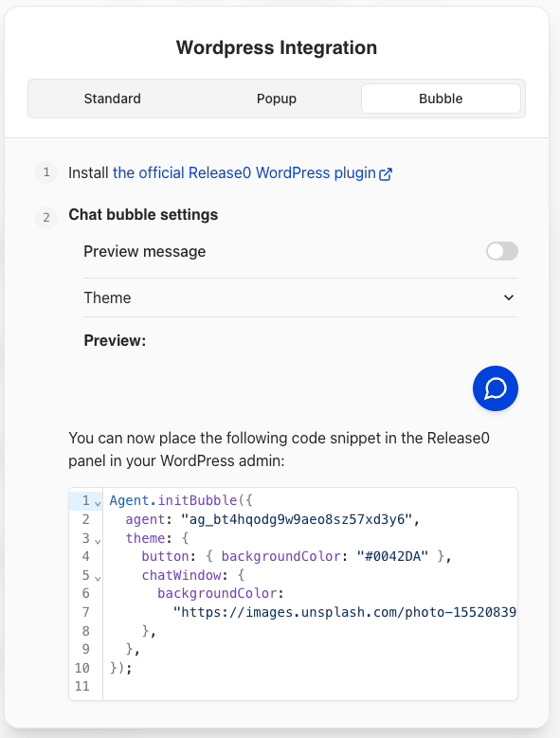This screenshot has width=560, height=738.
Task: Open the official Release0 WordPress plugin link
Action: pos(244,172)
